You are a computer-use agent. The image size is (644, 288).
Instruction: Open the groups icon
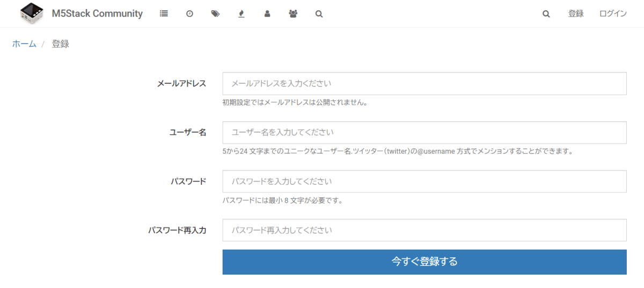[293, 14]
